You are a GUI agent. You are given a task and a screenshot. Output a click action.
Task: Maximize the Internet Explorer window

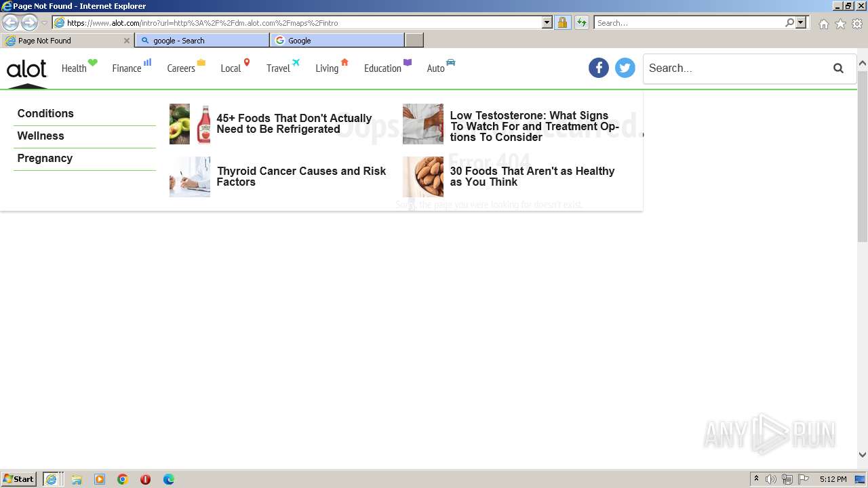coord(848,5)
